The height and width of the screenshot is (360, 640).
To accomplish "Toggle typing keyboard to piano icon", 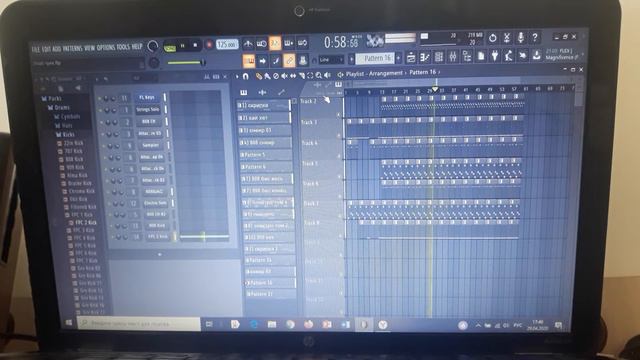I will coord(249,61).
